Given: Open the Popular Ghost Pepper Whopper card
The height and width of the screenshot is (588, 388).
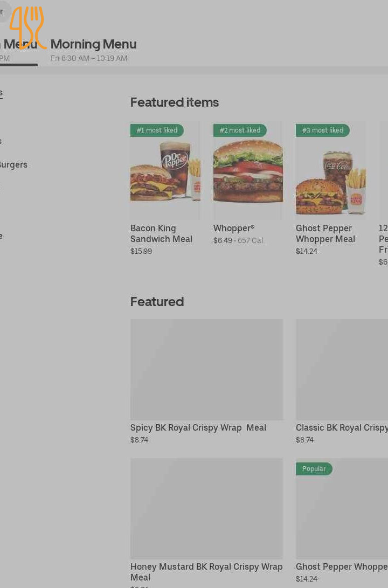Looking at the screenshot, I should 342,521.
